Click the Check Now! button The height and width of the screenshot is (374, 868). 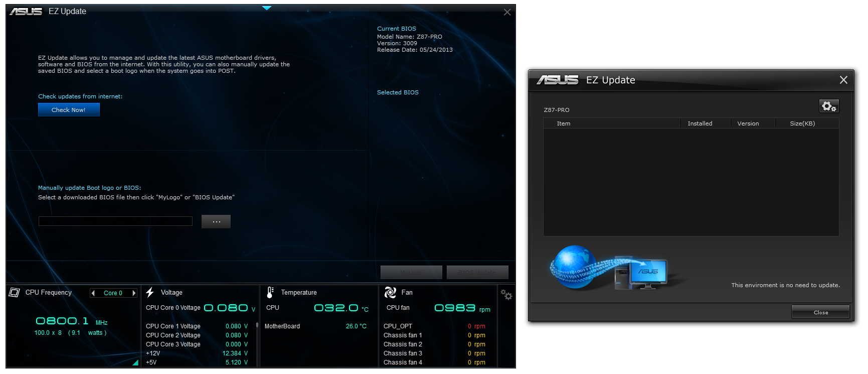click(69, 110)
